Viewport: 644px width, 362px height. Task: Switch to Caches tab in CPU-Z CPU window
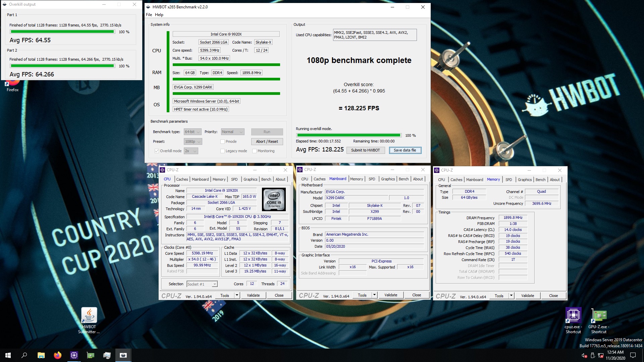[x=182, y=179]
